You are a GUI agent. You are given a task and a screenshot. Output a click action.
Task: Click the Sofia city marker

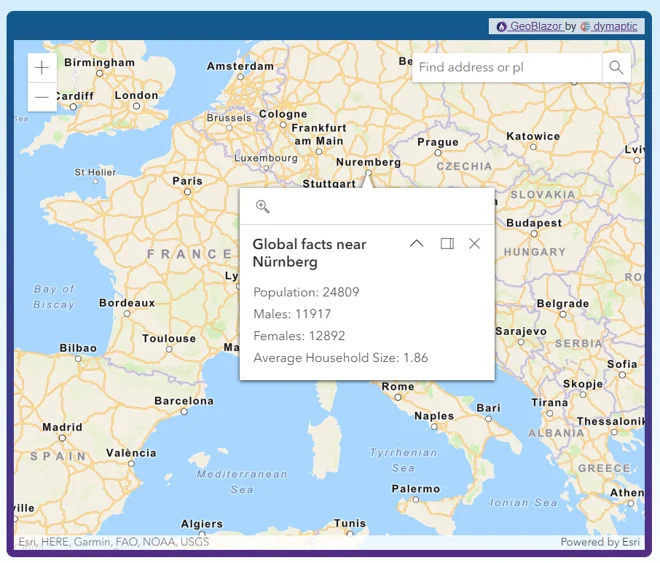point(622,375)
